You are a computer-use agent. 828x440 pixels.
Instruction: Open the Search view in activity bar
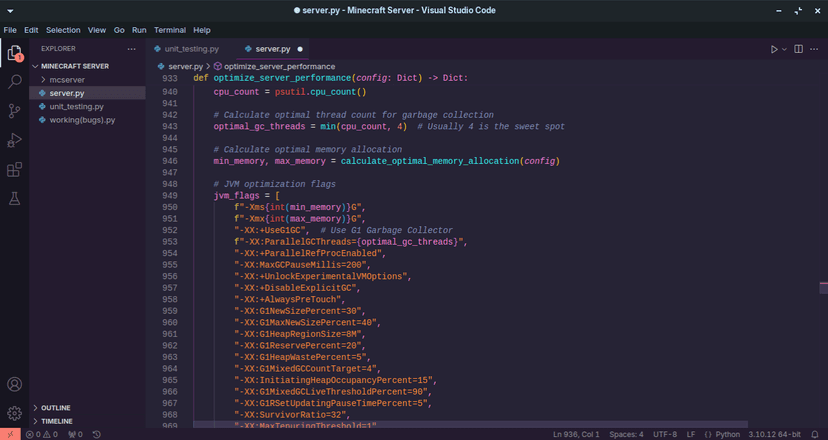click(15, 82)
